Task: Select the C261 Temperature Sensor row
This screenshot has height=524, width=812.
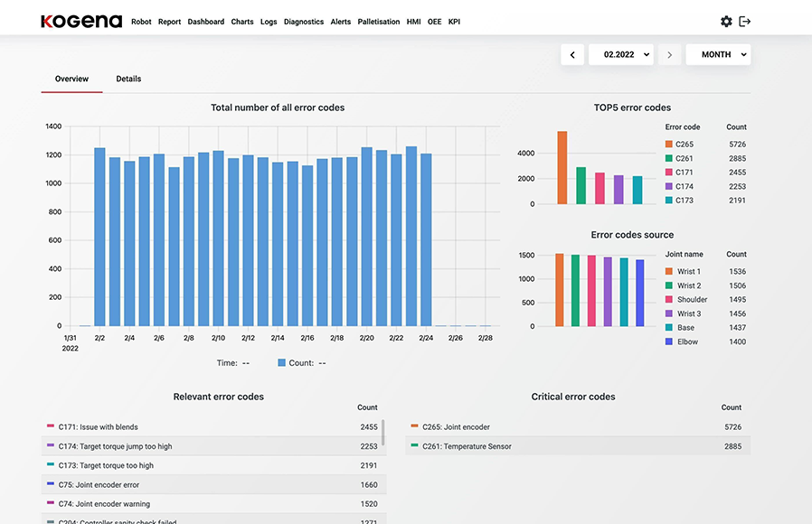Action: 577,446
